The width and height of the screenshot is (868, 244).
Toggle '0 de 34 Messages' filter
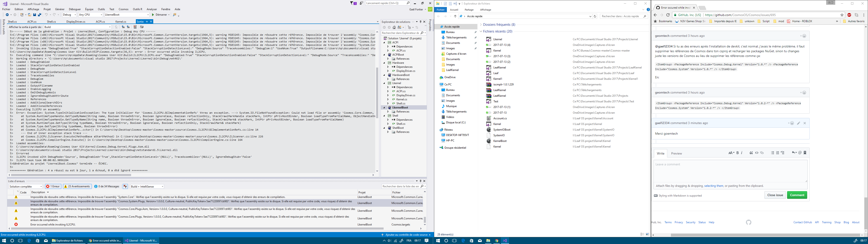(x=106, y=186)
